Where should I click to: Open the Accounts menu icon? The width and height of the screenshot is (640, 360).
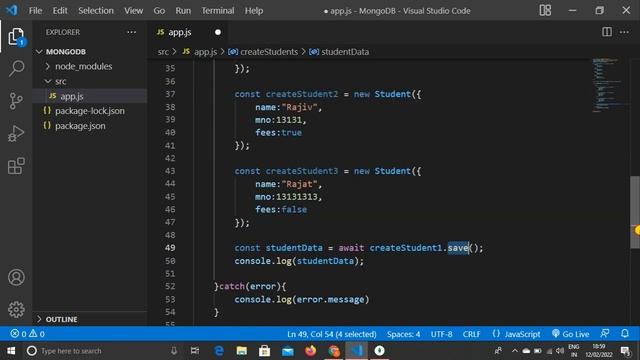[16, 278]
